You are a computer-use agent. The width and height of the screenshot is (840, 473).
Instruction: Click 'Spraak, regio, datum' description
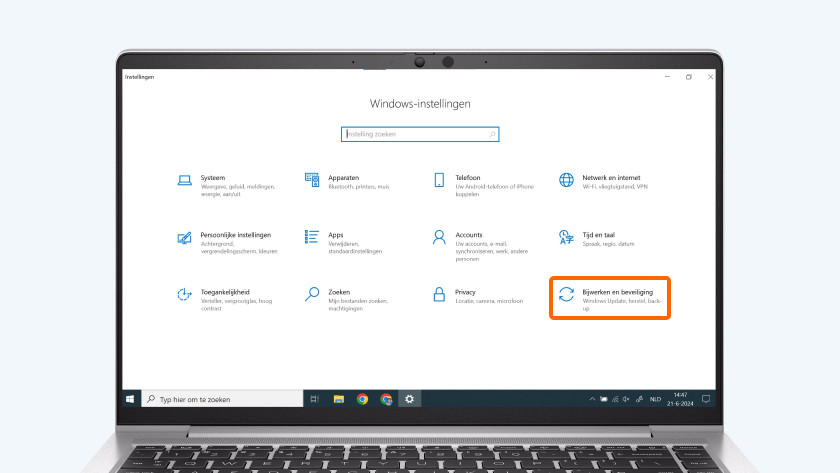(x=608, y=244)
